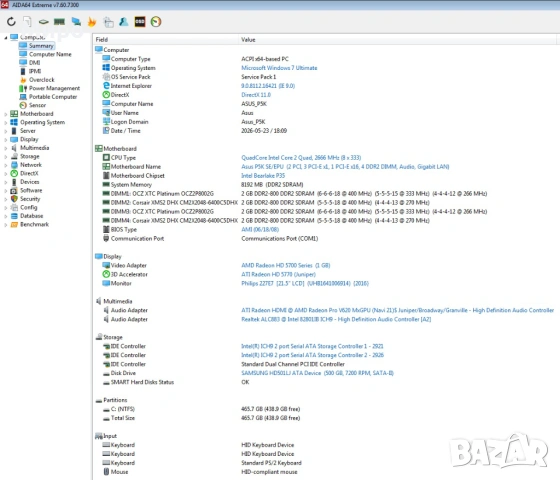The height and width of the screenshot is (480, 560).
Task: Open the orange gauge Sensor toolbar icon
Action: (156, 22)
